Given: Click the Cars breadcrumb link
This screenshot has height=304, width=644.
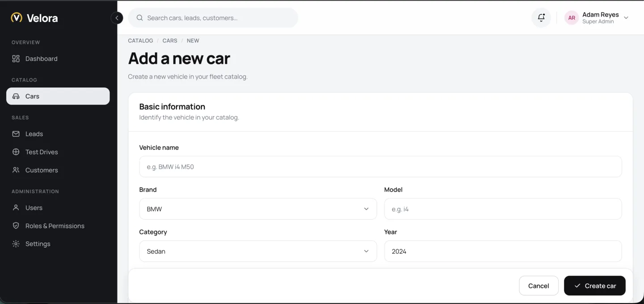Looking at the screenshot, I should (x=170, y=41).
